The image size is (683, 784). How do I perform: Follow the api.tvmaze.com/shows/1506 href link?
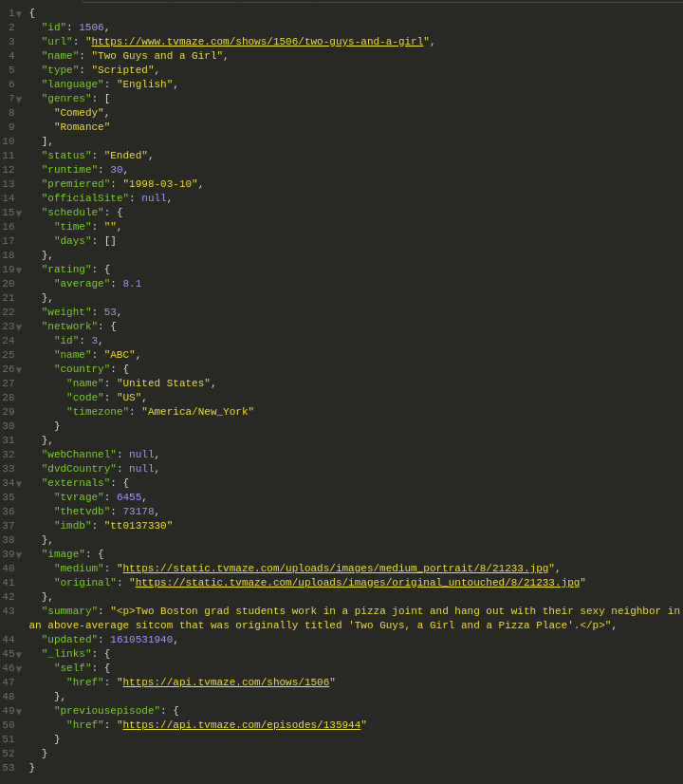coord(226,682)
